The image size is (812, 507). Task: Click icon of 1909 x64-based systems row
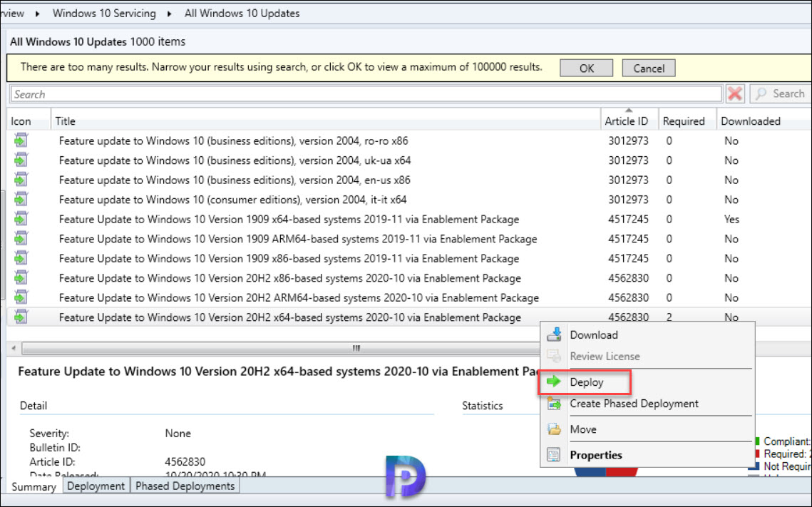click(x=21, y=219)
